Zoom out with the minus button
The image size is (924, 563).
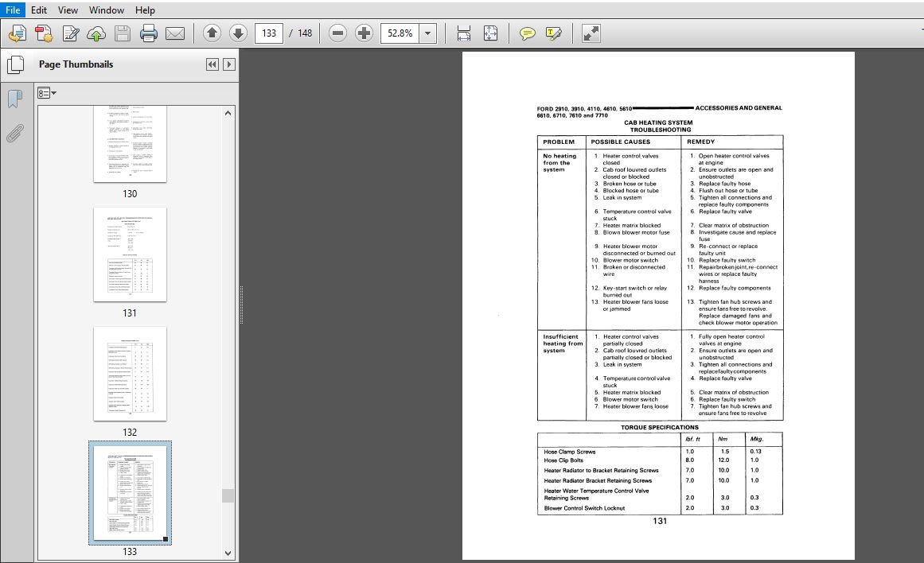337,33
